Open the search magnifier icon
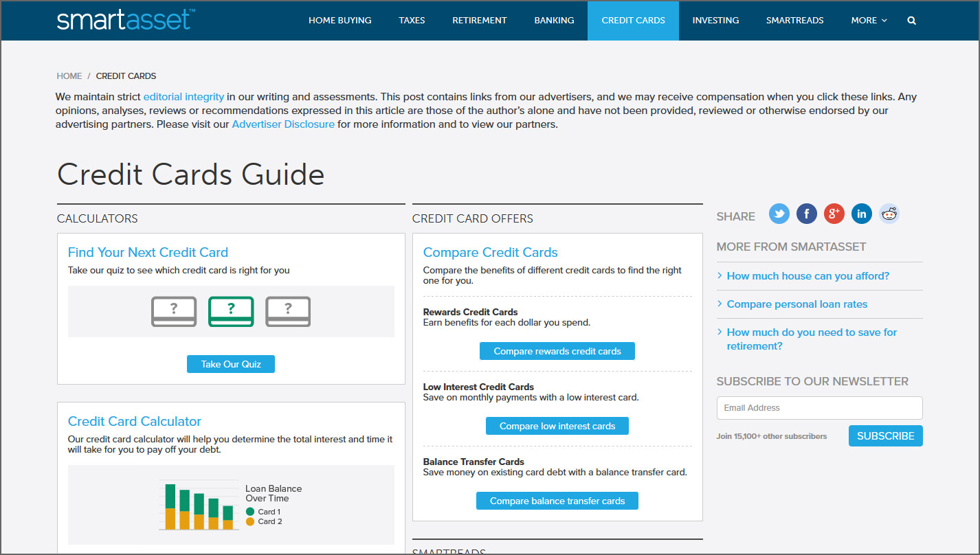The image size is (980, 555). 911,21
